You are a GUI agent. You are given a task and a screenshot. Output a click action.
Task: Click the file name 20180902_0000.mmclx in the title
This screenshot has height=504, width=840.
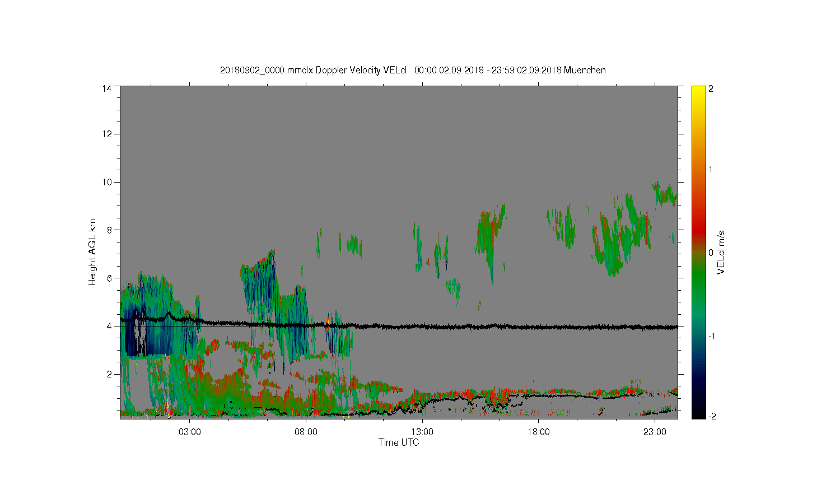[267, 71]
